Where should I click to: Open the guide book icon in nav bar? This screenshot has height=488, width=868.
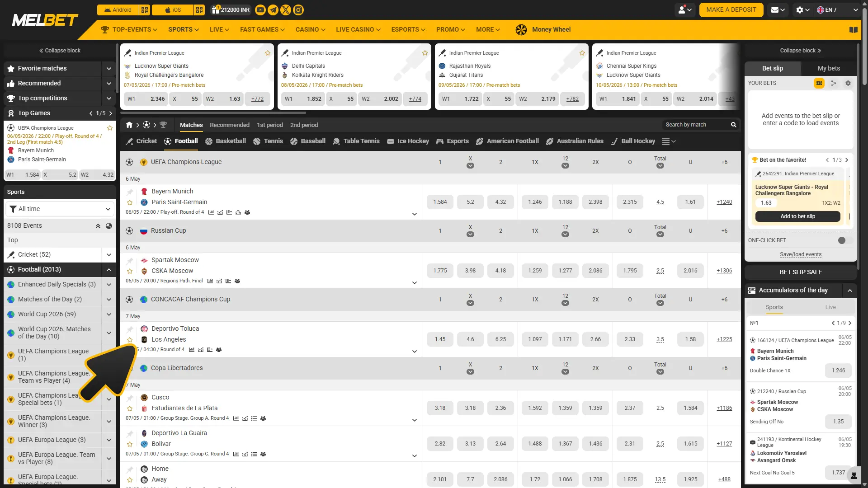point(854,30)
